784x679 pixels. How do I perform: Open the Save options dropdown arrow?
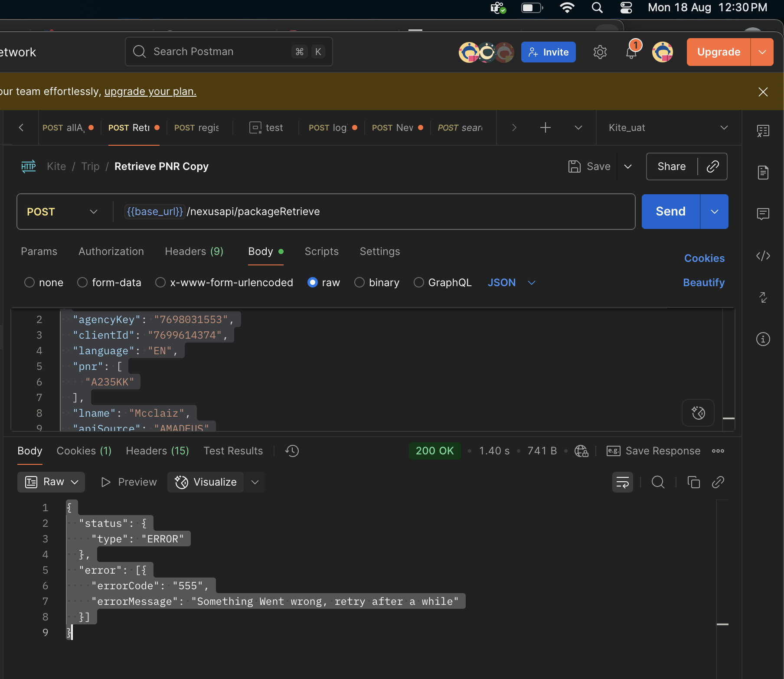[627, 166]
